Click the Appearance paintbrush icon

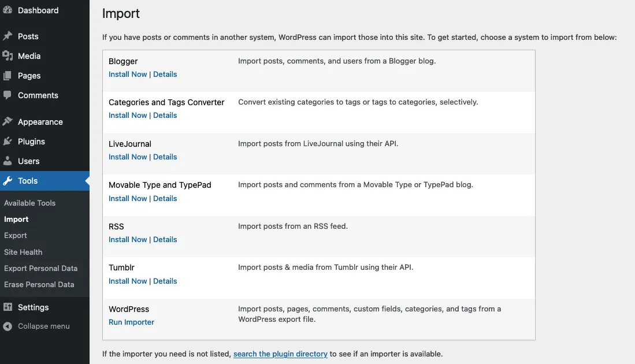click(x=8, y=121)
